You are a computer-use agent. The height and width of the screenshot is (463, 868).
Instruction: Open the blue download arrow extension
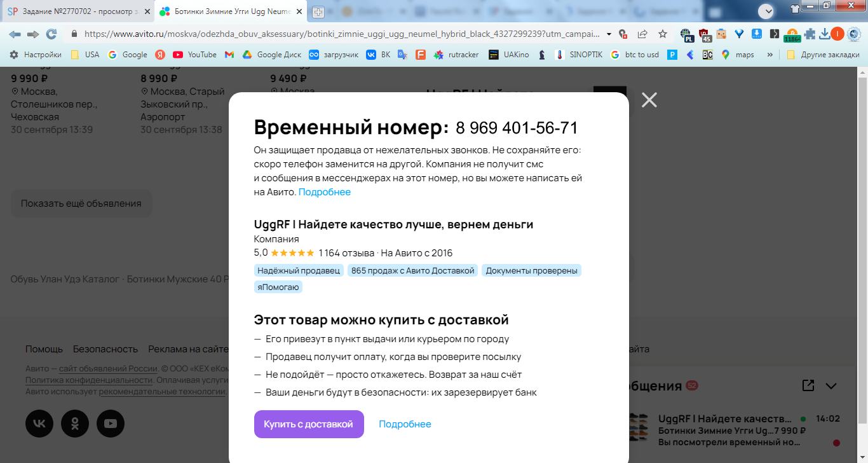pyautogui.click(x=757, y=34)
